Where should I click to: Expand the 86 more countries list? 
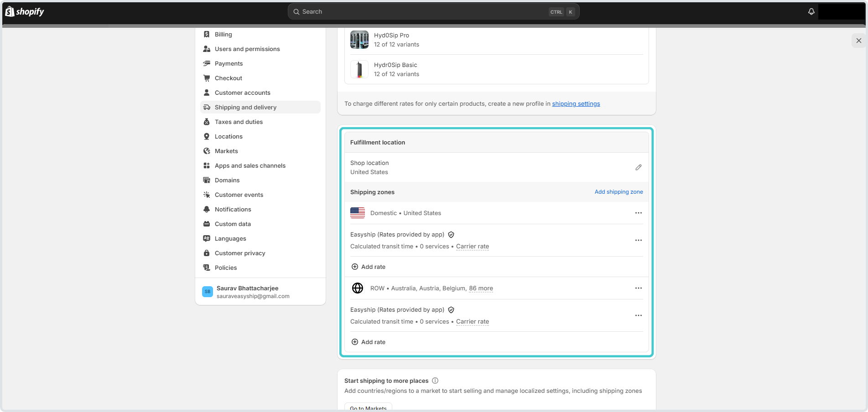481,288
